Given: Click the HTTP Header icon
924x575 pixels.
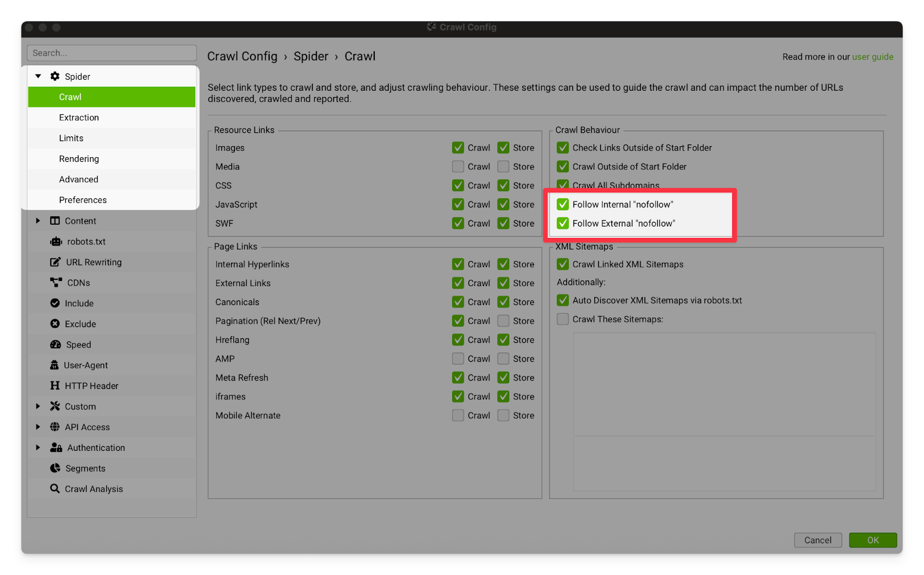Looking at the screenshot, I should click(55, 386).
